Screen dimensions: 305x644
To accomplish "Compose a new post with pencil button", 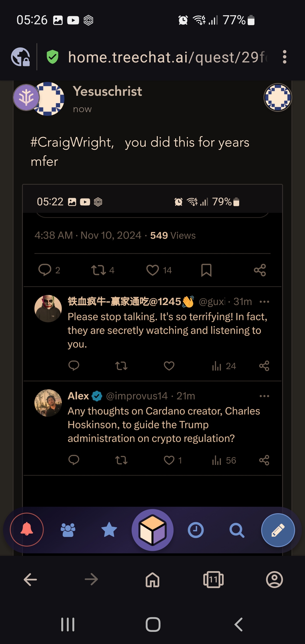I will point(278,530).
